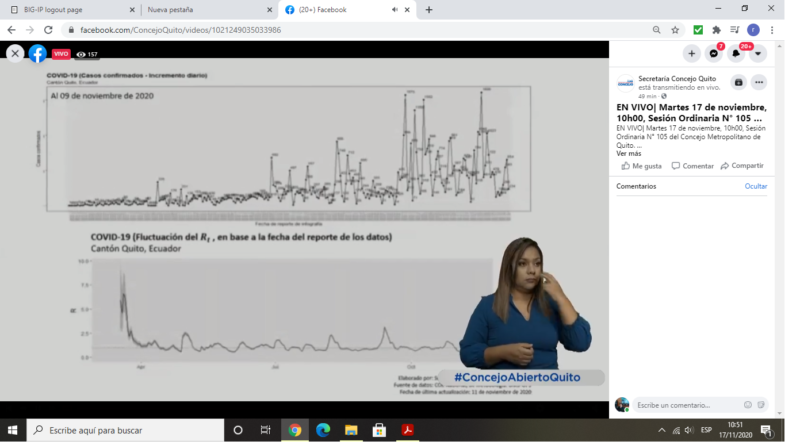The image size is (800, 445).
Task: Open Facebook account dropdown arrow
Action: (758, 53)
